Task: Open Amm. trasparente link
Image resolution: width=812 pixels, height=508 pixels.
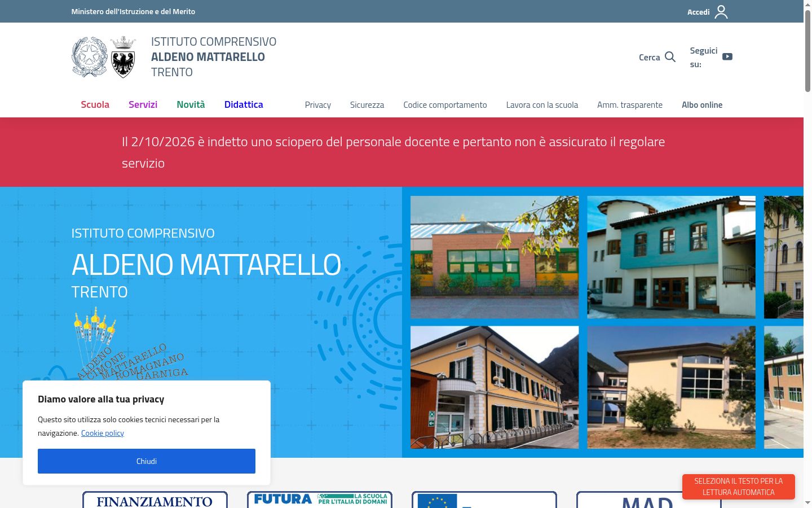Action: [x=630, y=105]
